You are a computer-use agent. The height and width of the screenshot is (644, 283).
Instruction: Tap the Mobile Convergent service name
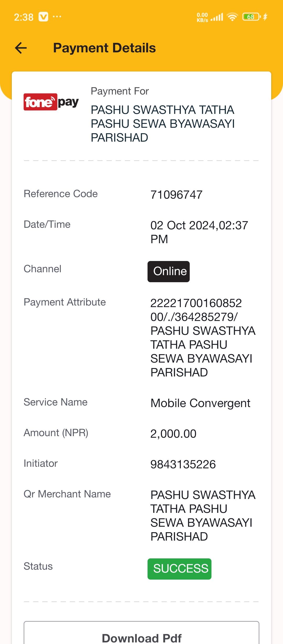(x=200, y=403)
